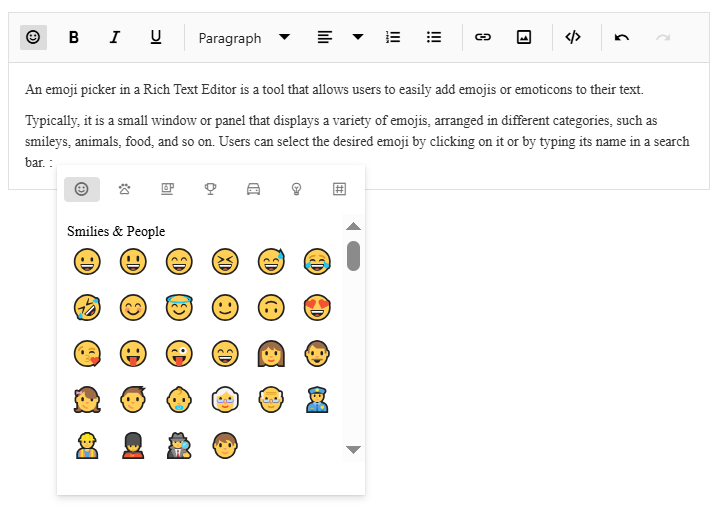Open the animals paw category tab
This screenshot has height=508, width=720.
click(124, 189)
